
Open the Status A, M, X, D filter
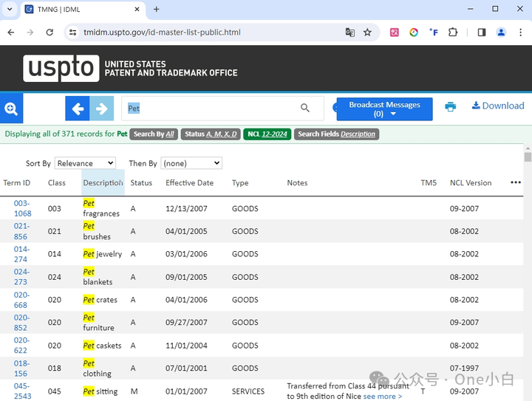(x=211, y=134)
